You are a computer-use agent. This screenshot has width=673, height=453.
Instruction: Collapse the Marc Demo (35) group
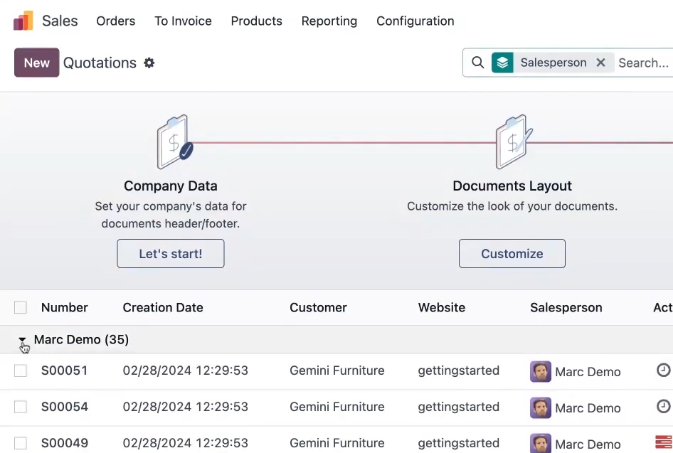coord(22,340)
